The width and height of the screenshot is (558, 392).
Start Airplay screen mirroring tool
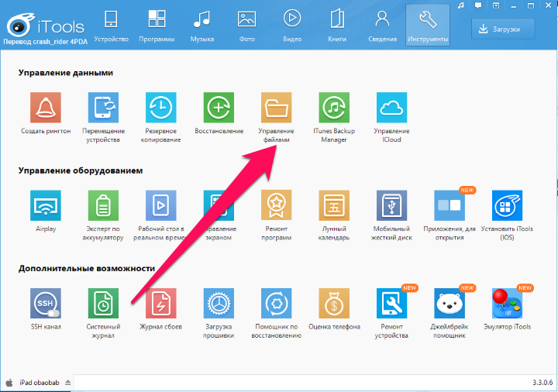point(44,206)
